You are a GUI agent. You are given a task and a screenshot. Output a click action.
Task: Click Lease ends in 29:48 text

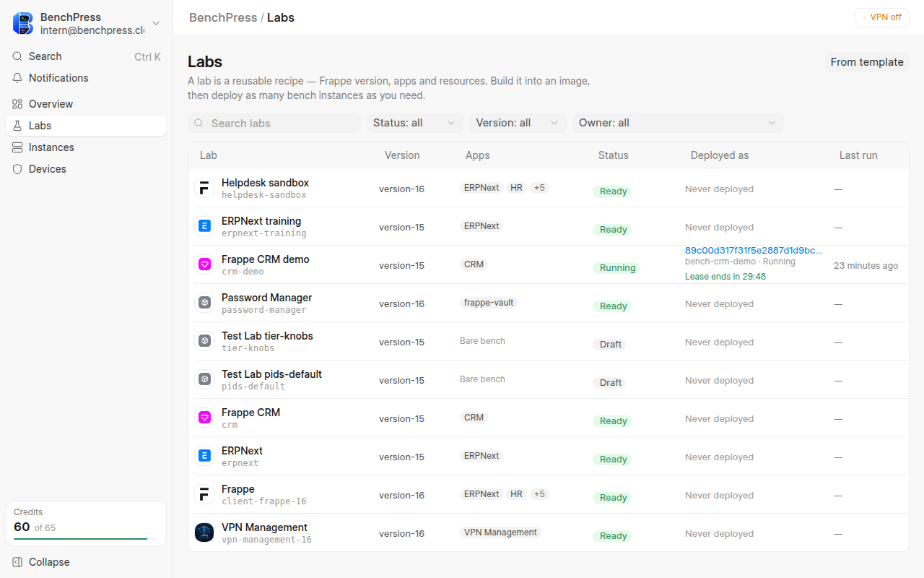tap(725, 277)
